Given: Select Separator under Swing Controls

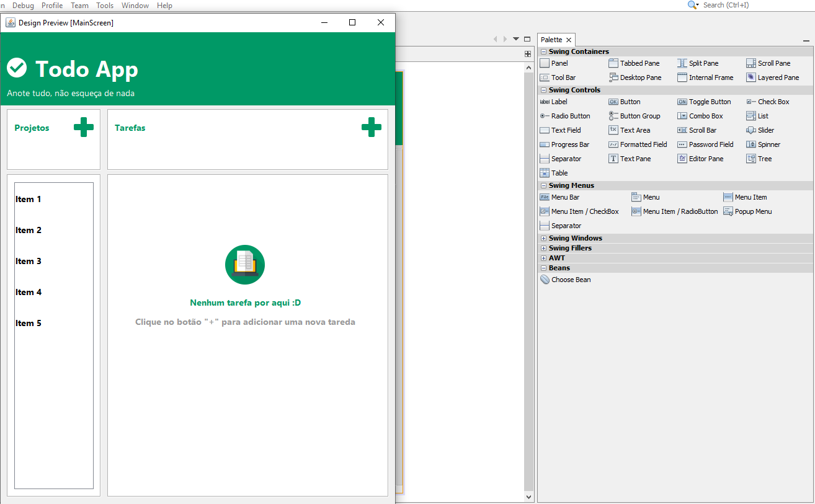Looking at the screenshot, I should [561, 159].
